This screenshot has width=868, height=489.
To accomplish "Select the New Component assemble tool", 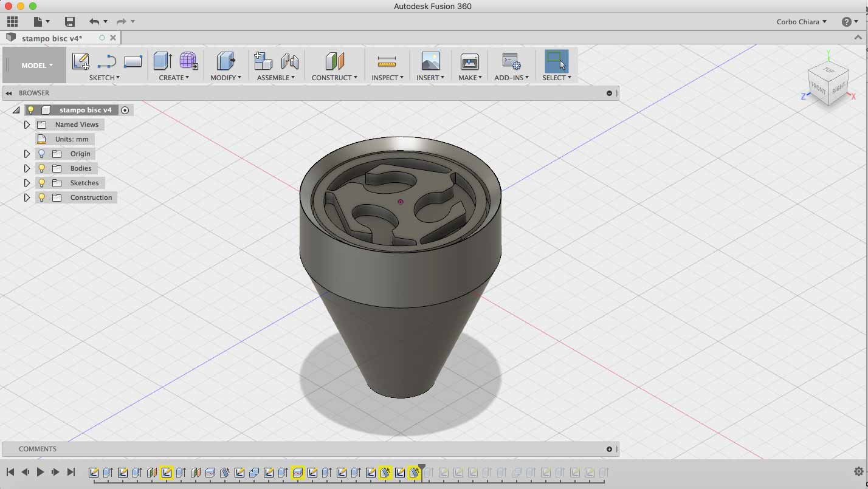I will [x=263, y=61].
